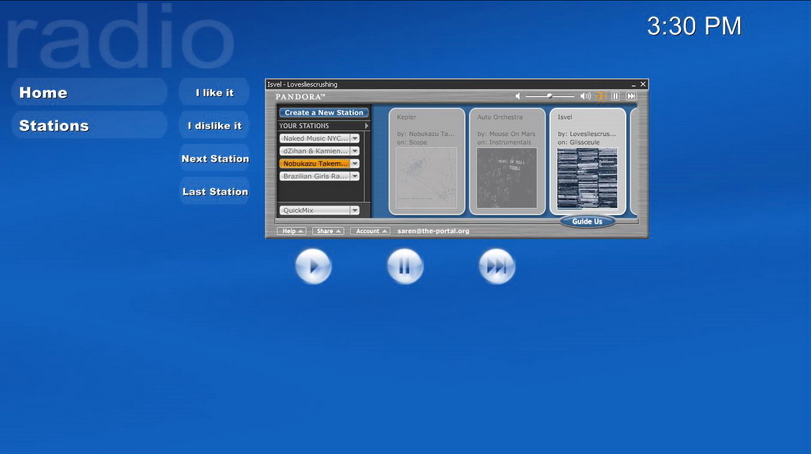Open the Account menu in Pandora
The height and width of the screenshot is (454, 811).
[370, 231]
